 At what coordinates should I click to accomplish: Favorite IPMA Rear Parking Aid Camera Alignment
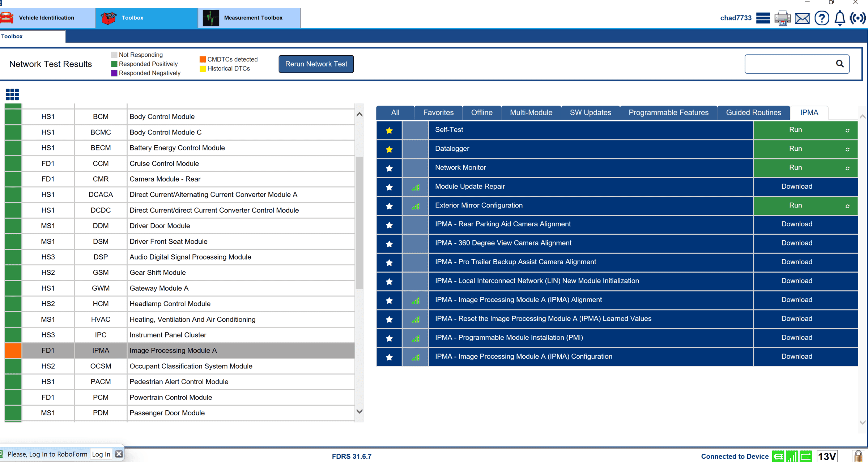pos(389,225)
